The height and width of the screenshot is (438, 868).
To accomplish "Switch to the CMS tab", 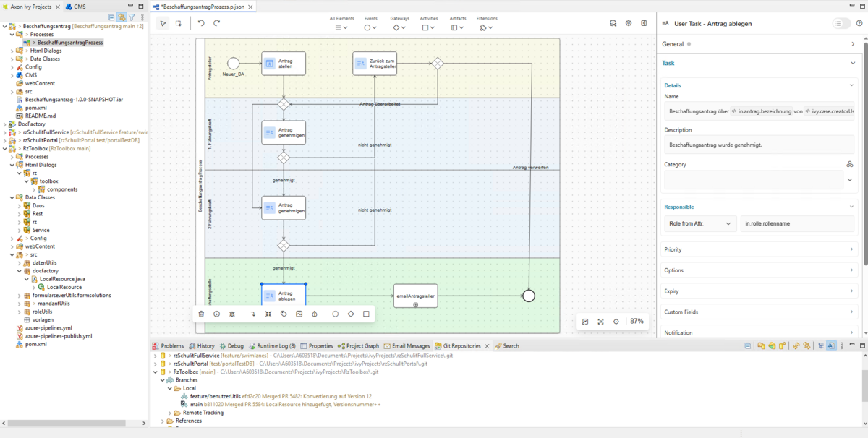I will (75, 6).
